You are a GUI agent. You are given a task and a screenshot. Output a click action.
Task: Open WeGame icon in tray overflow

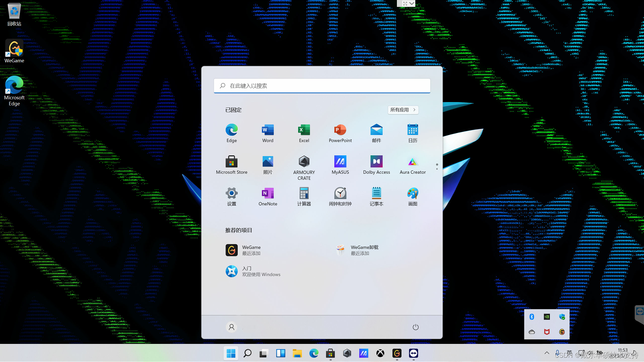click(562, 332)
